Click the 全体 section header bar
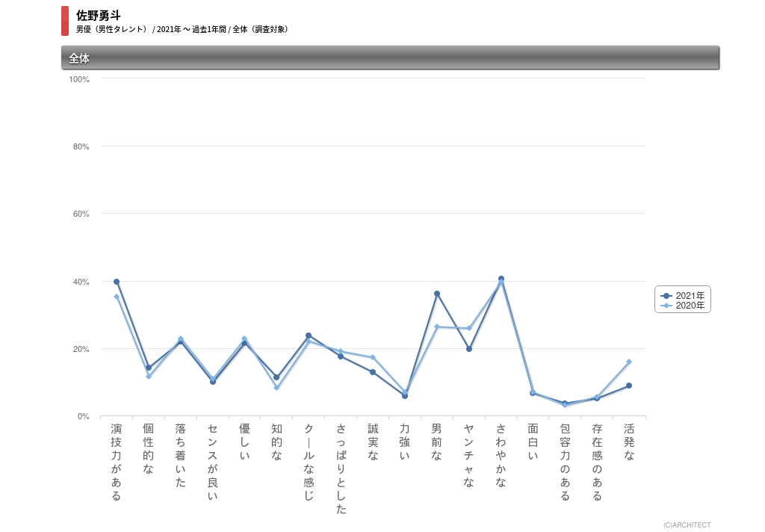Image resolution: width=765 pixels, height=532 pixels. [x=390, y=58]
